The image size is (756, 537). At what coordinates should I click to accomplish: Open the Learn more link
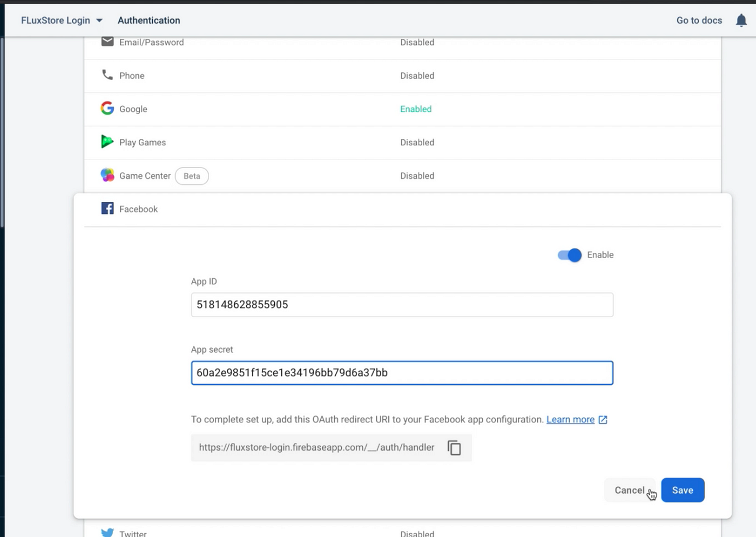(570, 420)
